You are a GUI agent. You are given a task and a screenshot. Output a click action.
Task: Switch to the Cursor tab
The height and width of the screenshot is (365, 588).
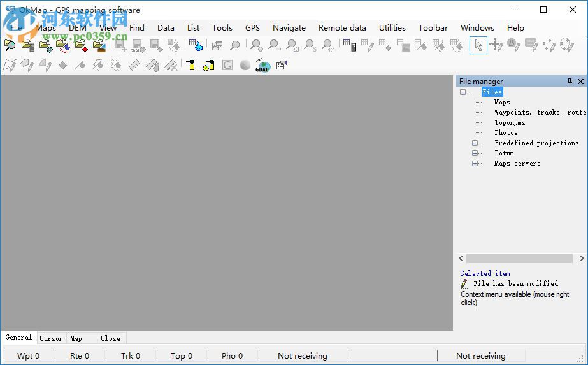click(x=51, y=338)
